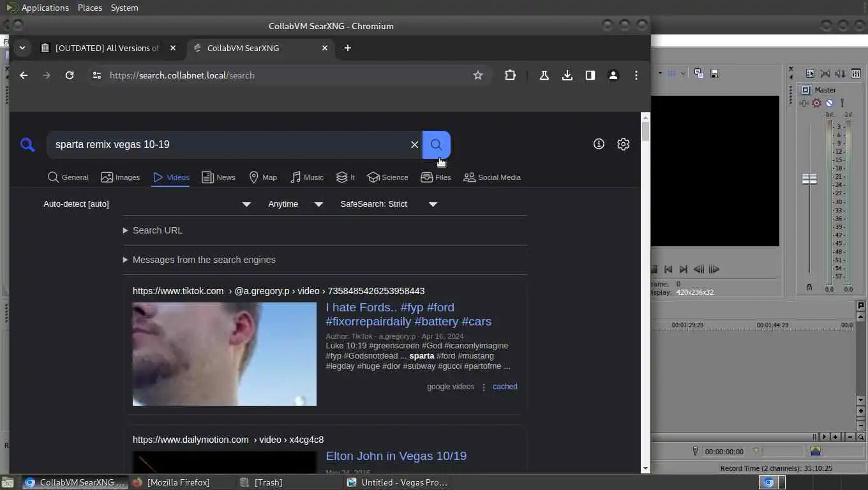Go back in Chromium
Viewport: 868px width, 490px height.
click(24, 75)
